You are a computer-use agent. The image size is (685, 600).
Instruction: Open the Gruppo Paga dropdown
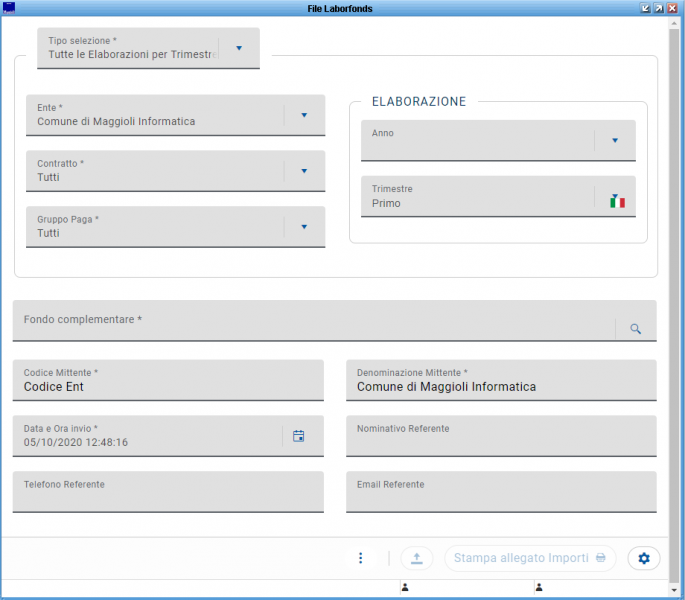304,227
